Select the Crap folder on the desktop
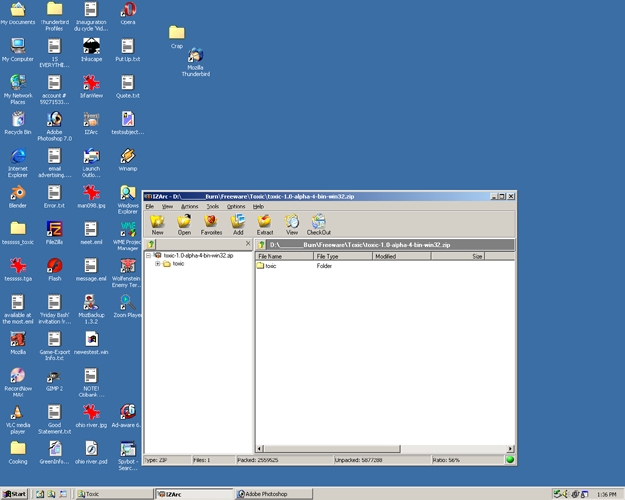Viewport: 625px width, 500px height. point(177,37)
